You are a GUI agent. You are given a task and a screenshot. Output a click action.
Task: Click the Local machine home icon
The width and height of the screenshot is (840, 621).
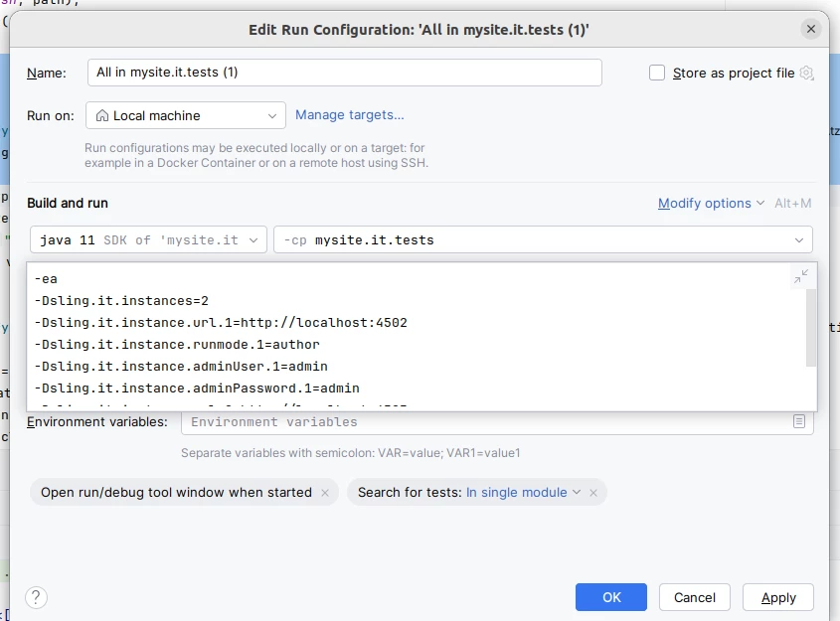[x=101, y=115]
